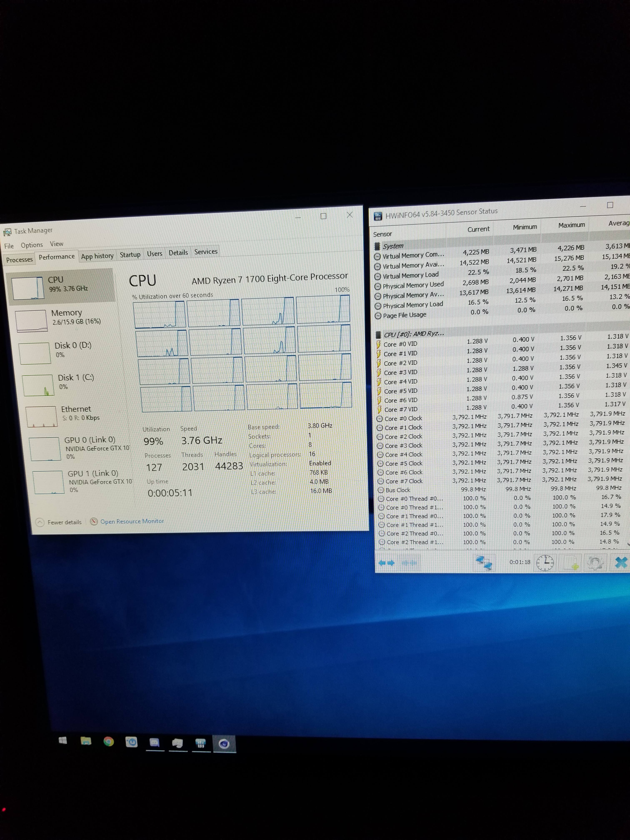
Task: Click lightning icon beside Core #0 VID
Action: point(378,344)
